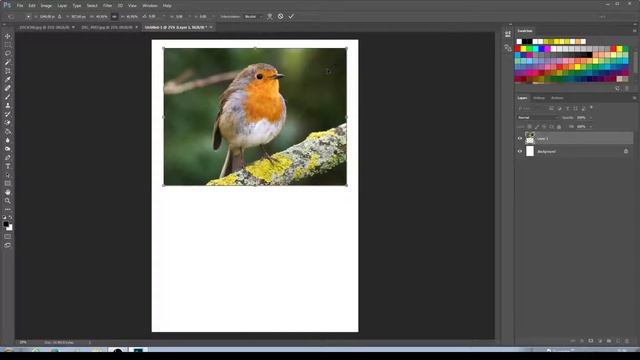The image size is (640, 360).
Task: Select the Lasso tool
Action: click(8, 53)
